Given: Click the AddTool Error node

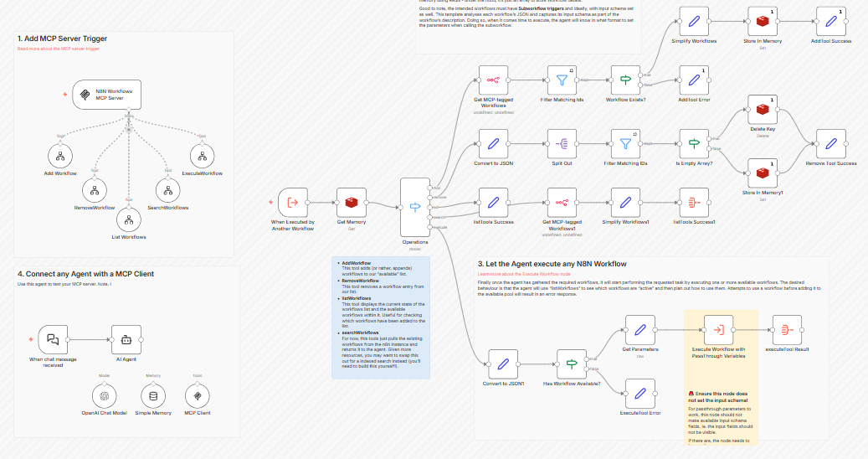Looking at the screenshot, I should [x=694, y=80].
